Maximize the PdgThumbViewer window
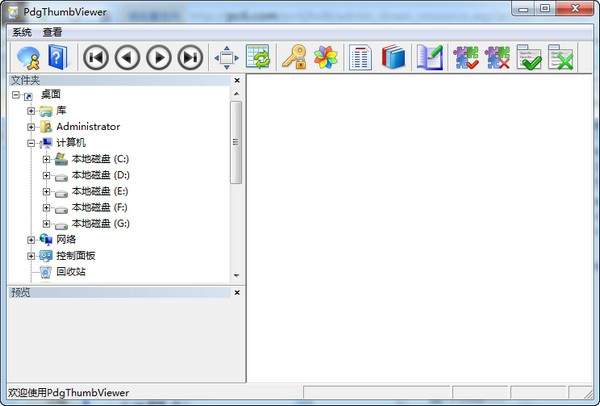Image resolution: width=600 pixels, height=406 pixels. pos(545,8)
